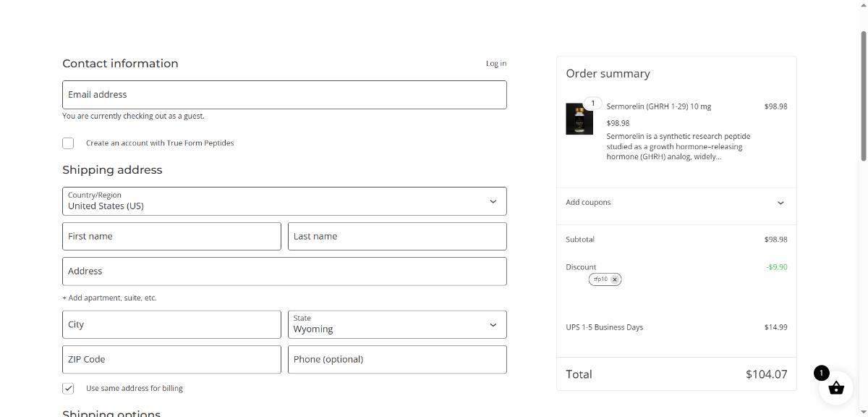Click the page vertical scrollbar

(863, 94)
